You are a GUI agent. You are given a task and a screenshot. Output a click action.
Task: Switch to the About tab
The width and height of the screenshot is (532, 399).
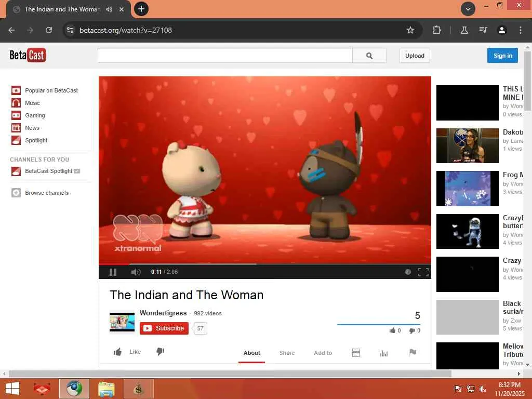(x=251, y=353)
